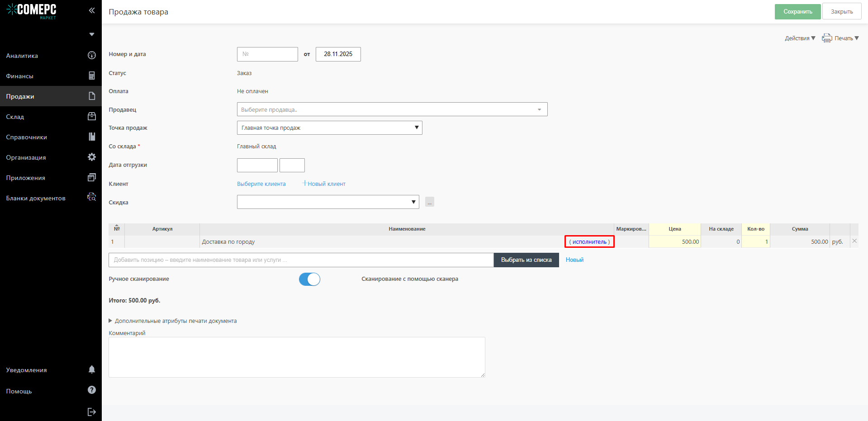This screenshot has width=868, height=421.
Task: Open the Actions menu
Action: 800,38
